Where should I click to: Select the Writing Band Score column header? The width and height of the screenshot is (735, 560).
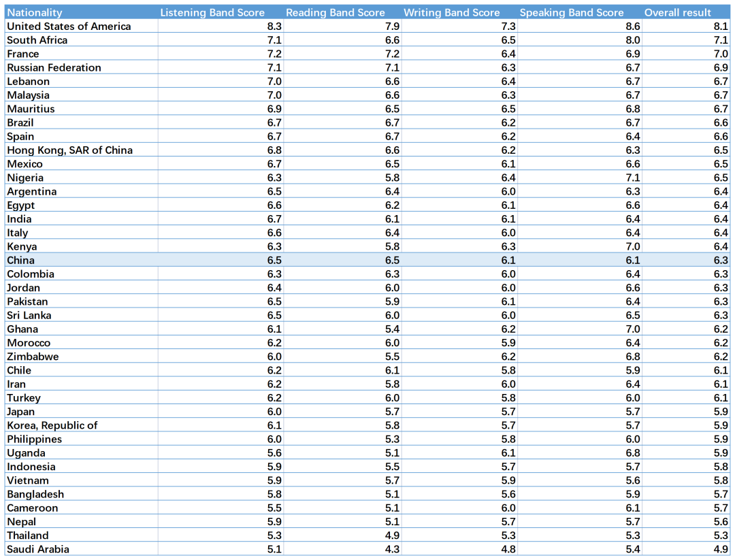click(x=452, y=12)
